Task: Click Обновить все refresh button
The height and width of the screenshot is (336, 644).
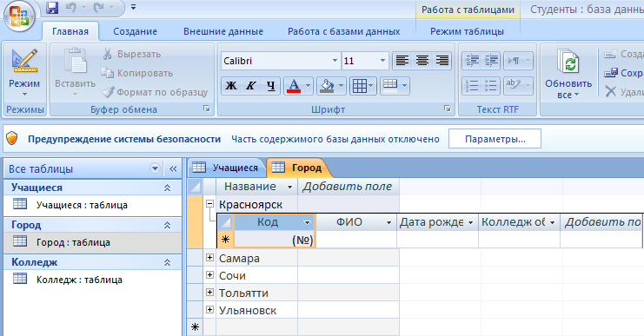Action: click(568, 73)
